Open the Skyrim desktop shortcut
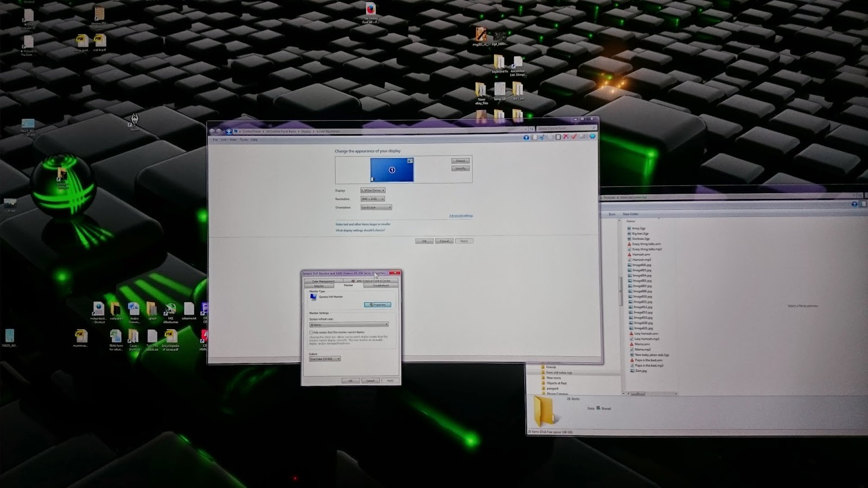This screenshot has height=488, width=868. click(134, 121)
